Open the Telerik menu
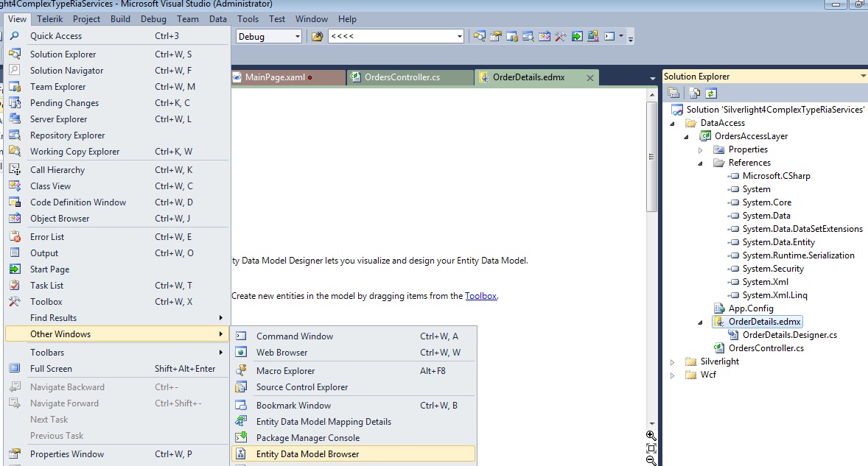 point(50,19)
